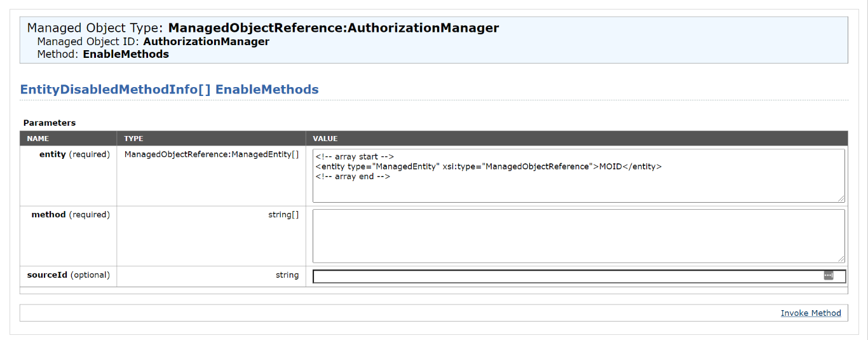The height and width of the screenshot is (340, 868).
Task: Click the method value text area
Action: (579, 236)
